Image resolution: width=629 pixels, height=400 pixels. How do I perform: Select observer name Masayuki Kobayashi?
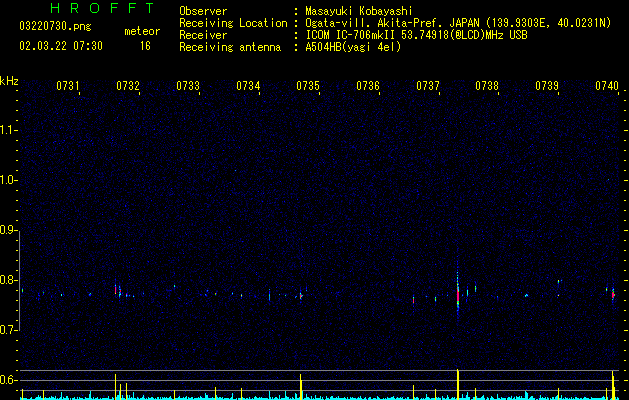pyautogui.click(x=359, y=11)
